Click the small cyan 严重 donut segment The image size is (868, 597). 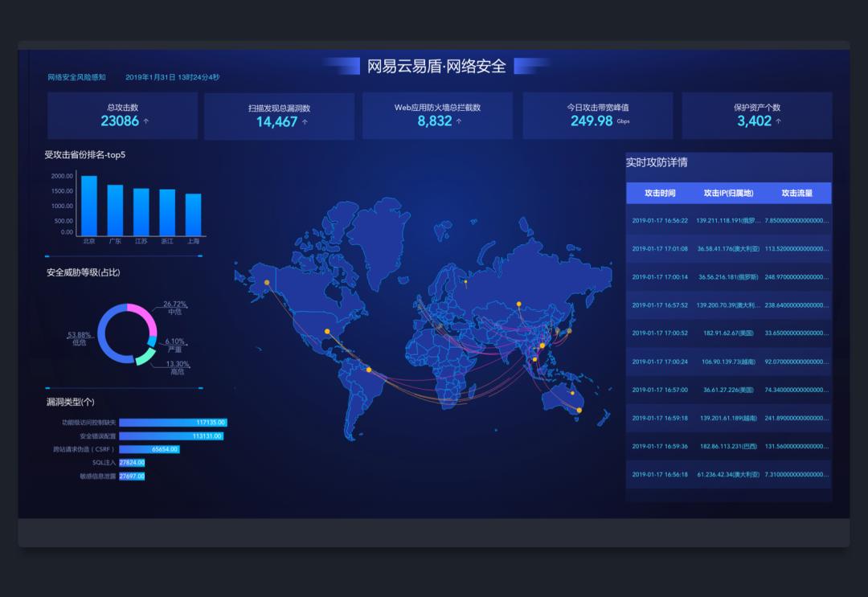tap(152, 341)
